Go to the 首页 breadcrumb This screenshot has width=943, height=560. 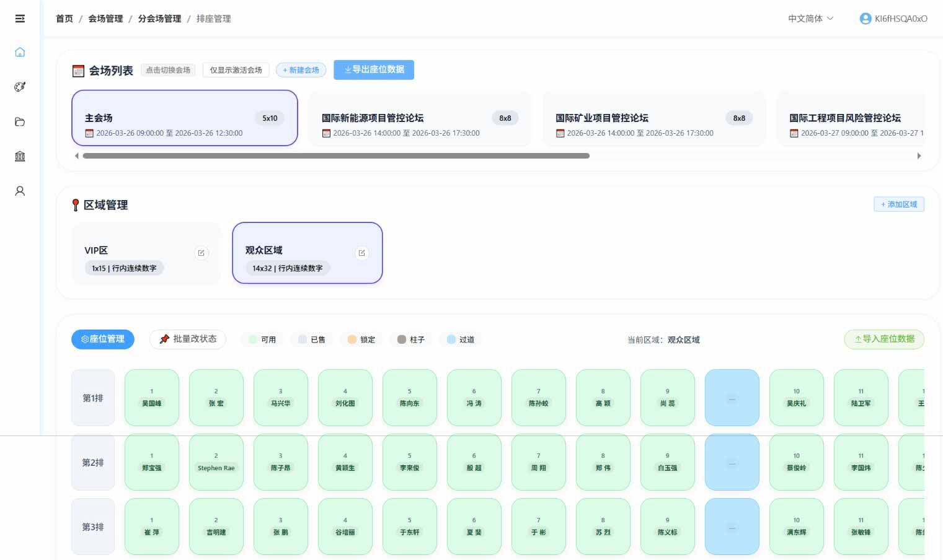click(x=64, y=19)
